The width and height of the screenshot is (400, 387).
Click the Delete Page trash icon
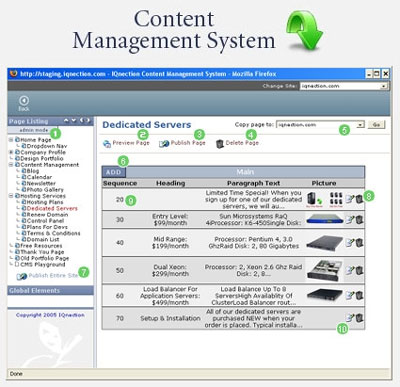220,144
